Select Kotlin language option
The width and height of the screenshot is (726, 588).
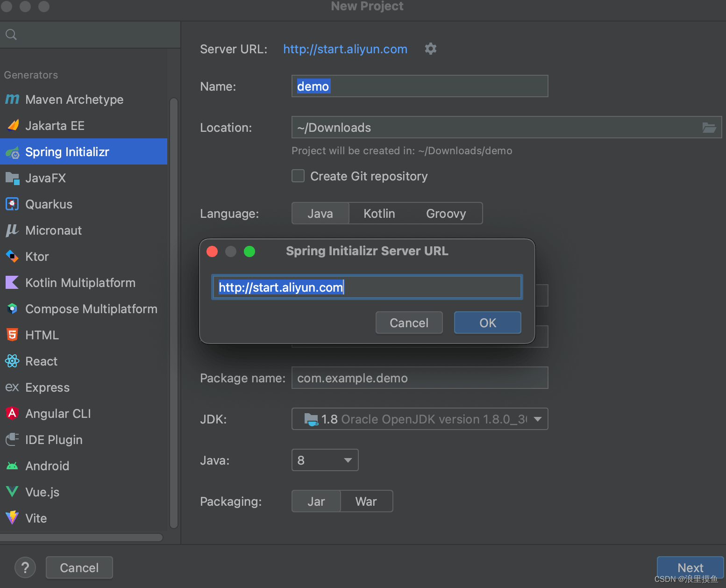[x=379, y=213]
